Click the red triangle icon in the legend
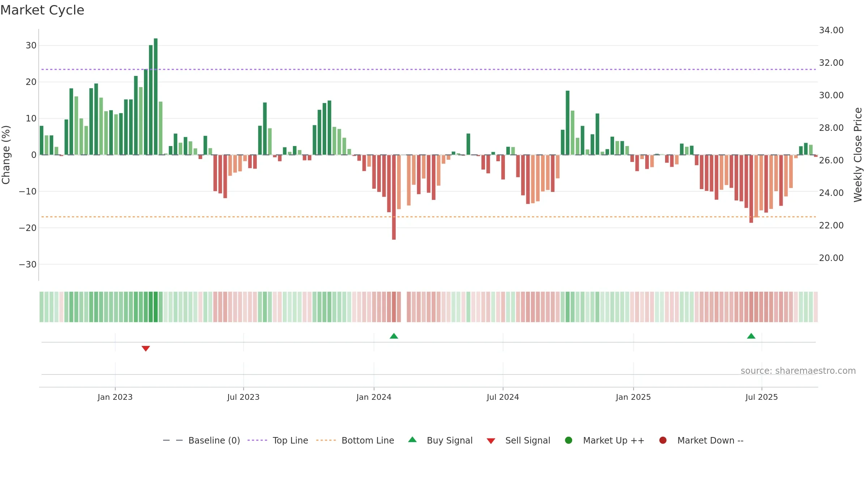Image resolution: width=868 pixels, height=488 pixels. point(491,441)
